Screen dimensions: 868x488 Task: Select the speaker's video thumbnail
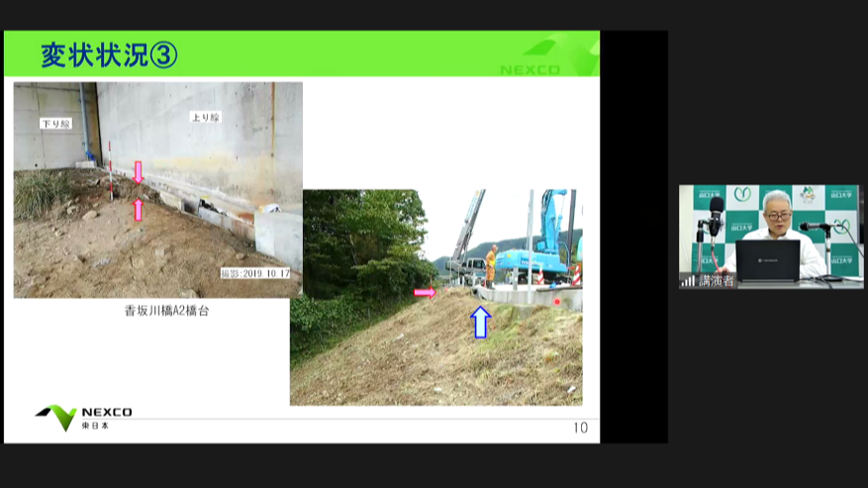click(770, 237)
